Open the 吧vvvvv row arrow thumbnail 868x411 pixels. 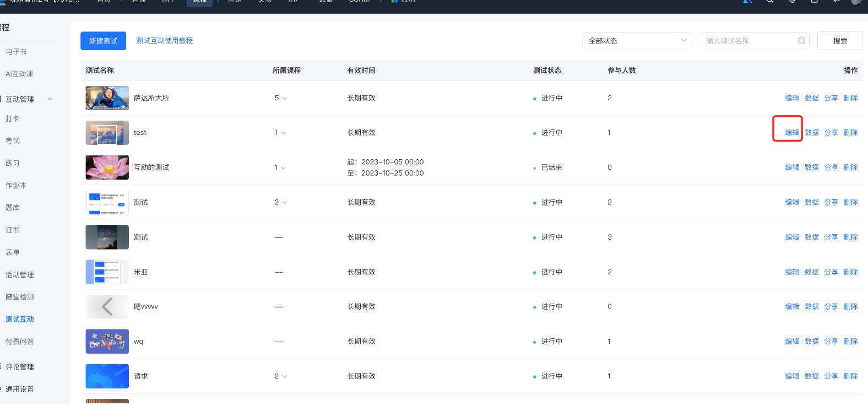click(107, 307)
